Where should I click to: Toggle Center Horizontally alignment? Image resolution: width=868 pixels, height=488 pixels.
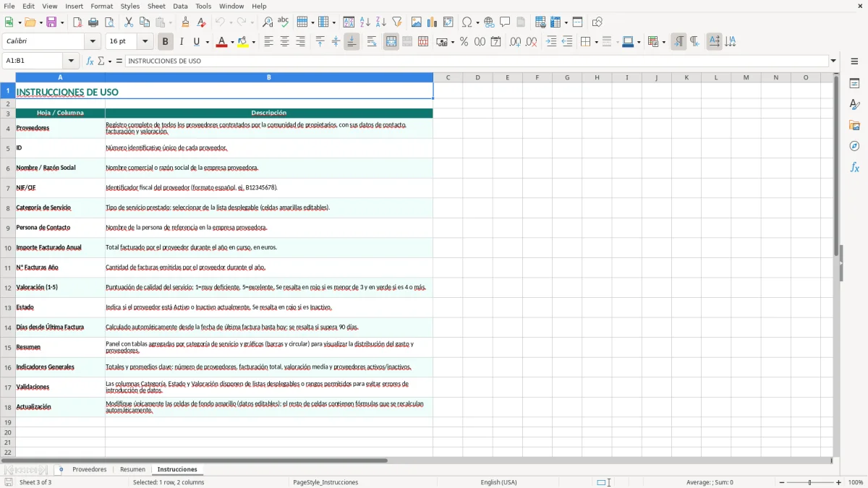tap(285, 42)
